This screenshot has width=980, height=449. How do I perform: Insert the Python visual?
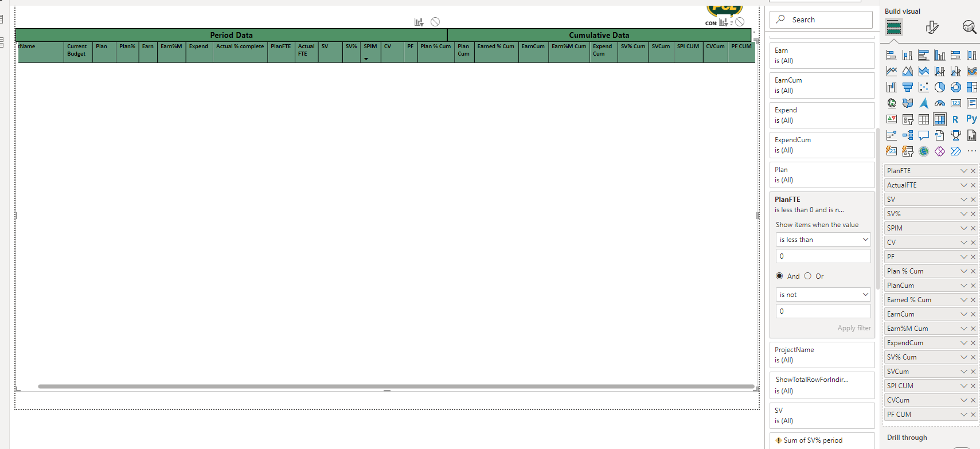click(x=971, y=119)
